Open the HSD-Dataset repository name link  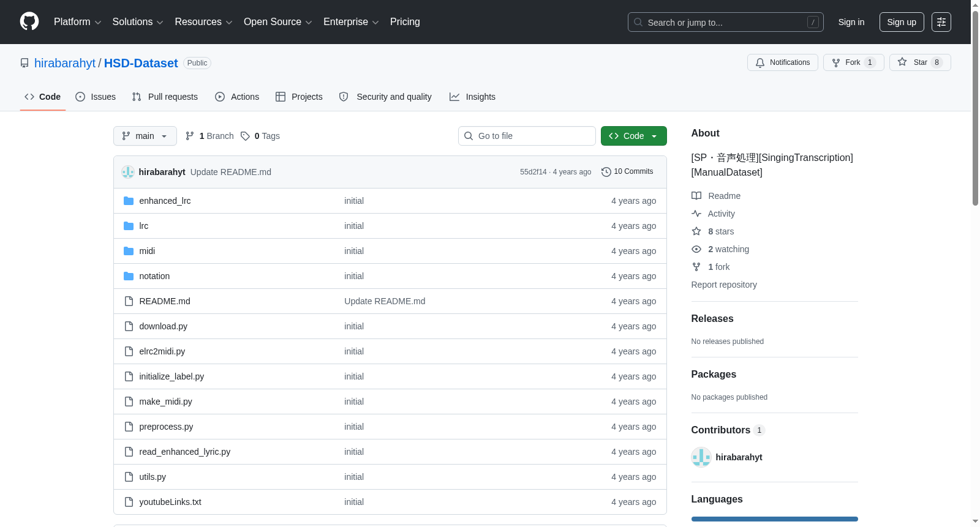141,63
